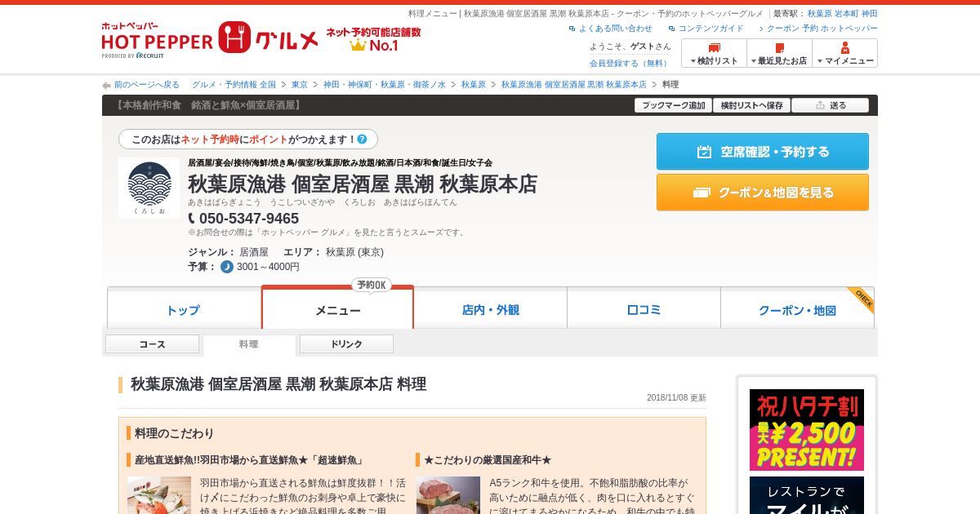Image resolution: width=980 pixels, height=514 pixels.
Task: Click the blue question mark help icon
Action: click(362, 140)
